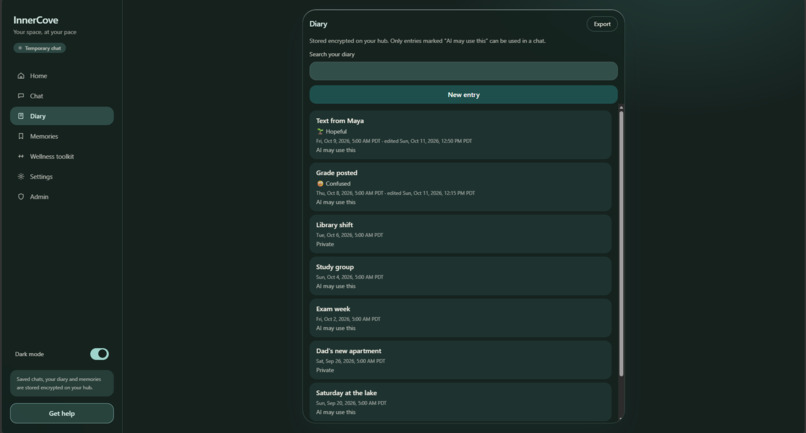The height and width of the screenshot is (433, 806).
Task: Open Settings from sidebar
Action: point(62,176)
